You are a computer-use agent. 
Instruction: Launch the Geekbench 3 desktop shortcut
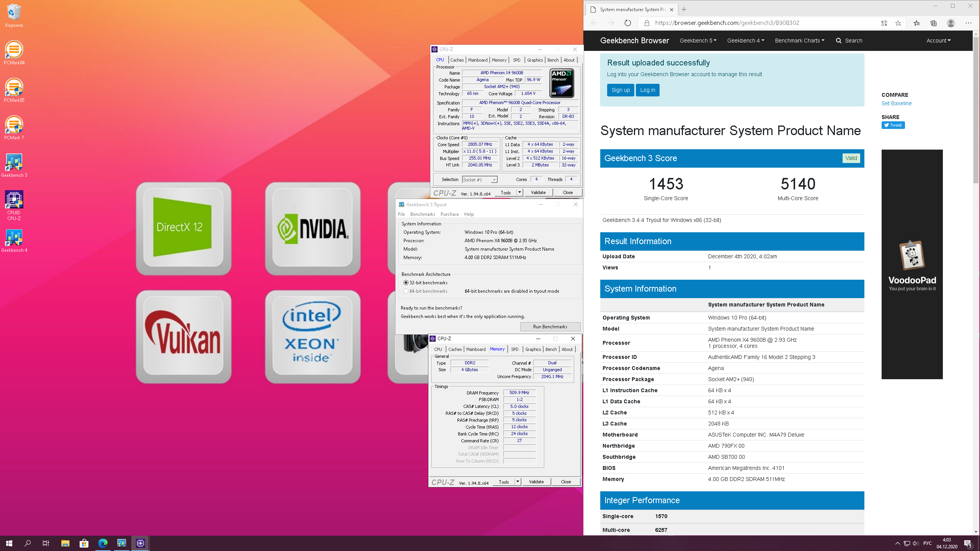(x=14, y=165)
